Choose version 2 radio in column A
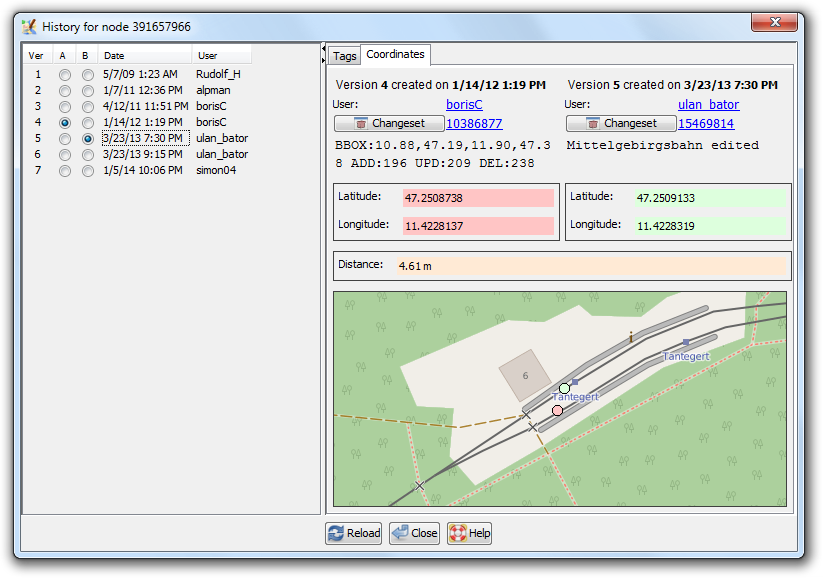 tap(65, 91)
